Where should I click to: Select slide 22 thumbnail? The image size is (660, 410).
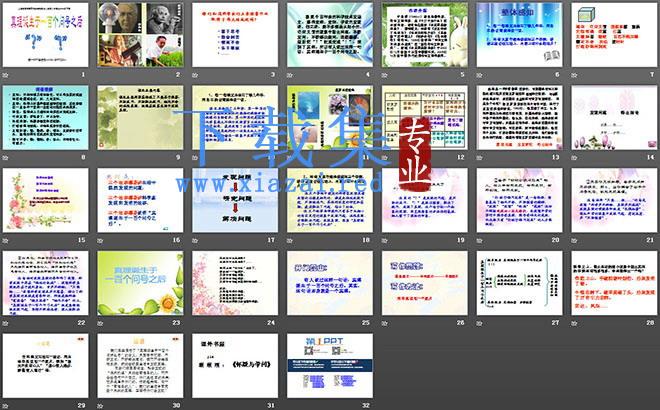coord(45,283)
